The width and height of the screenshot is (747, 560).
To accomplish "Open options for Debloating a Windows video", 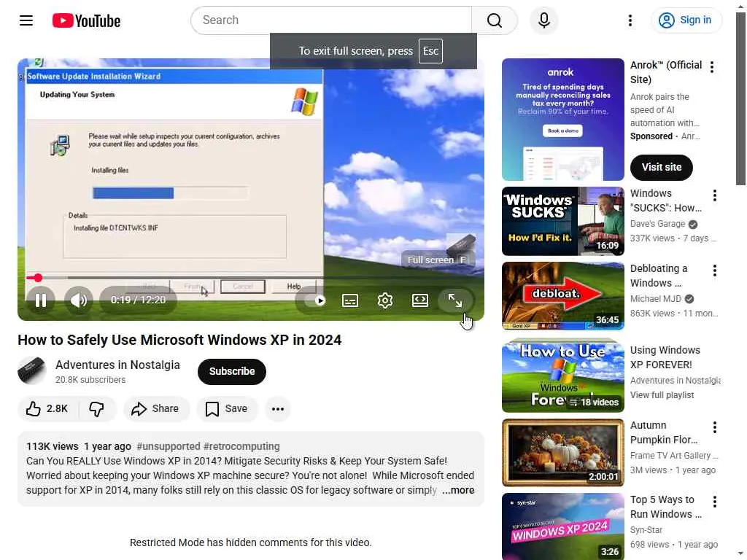I will point(714,271).
